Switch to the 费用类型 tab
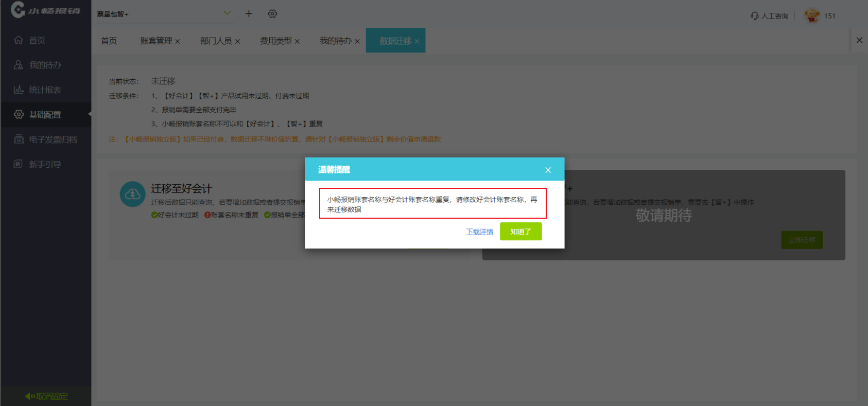Screen dimensions: 868x406 [275, 41]
